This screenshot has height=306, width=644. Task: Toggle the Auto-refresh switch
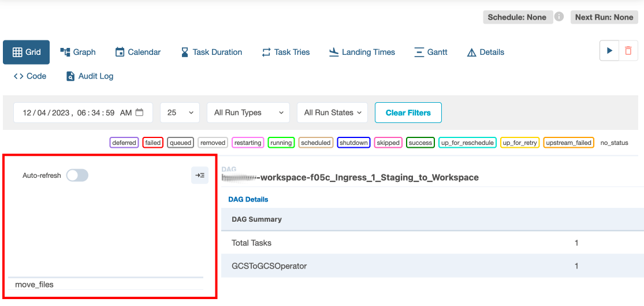click(x=77, y=176)
